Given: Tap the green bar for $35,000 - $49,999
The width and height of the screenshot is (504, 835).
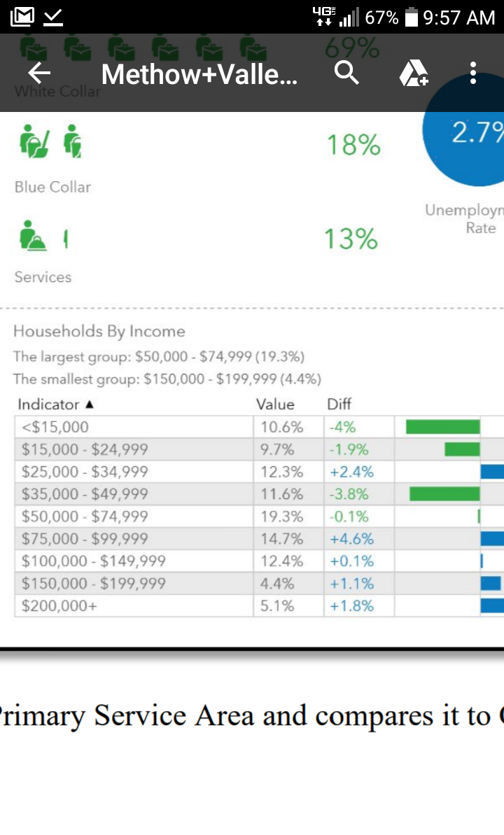Looking at the screenshot, I should (444, 494).
